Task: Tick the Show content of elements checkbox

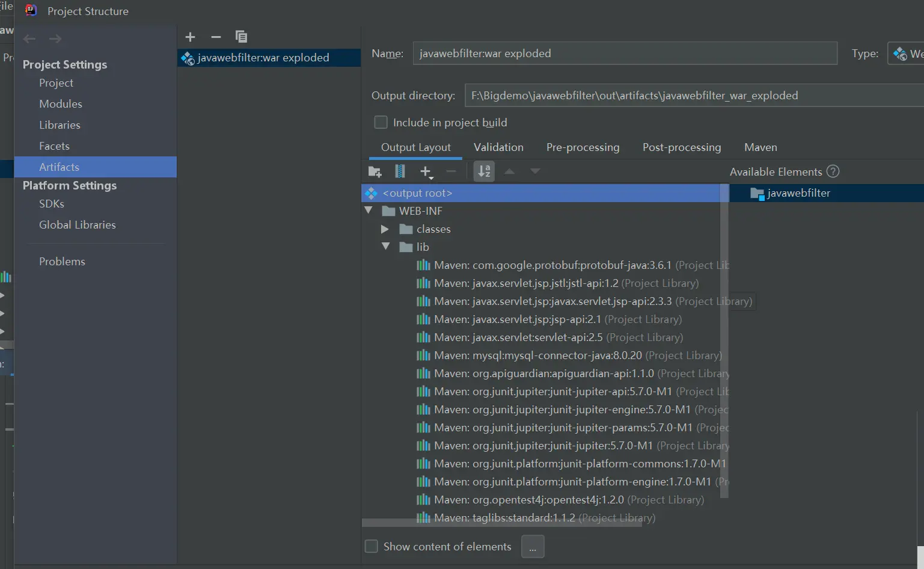Action: (372, 546)
